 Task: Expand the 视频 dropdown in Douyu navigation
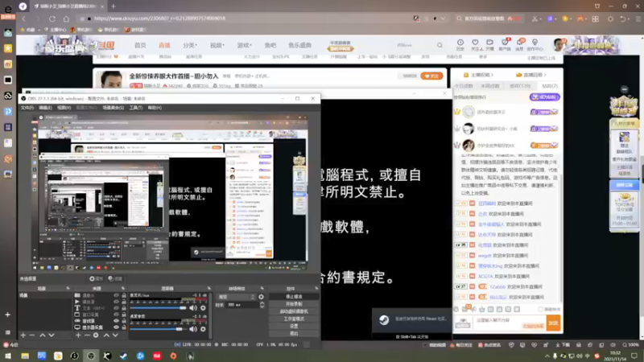coord(217,45)
